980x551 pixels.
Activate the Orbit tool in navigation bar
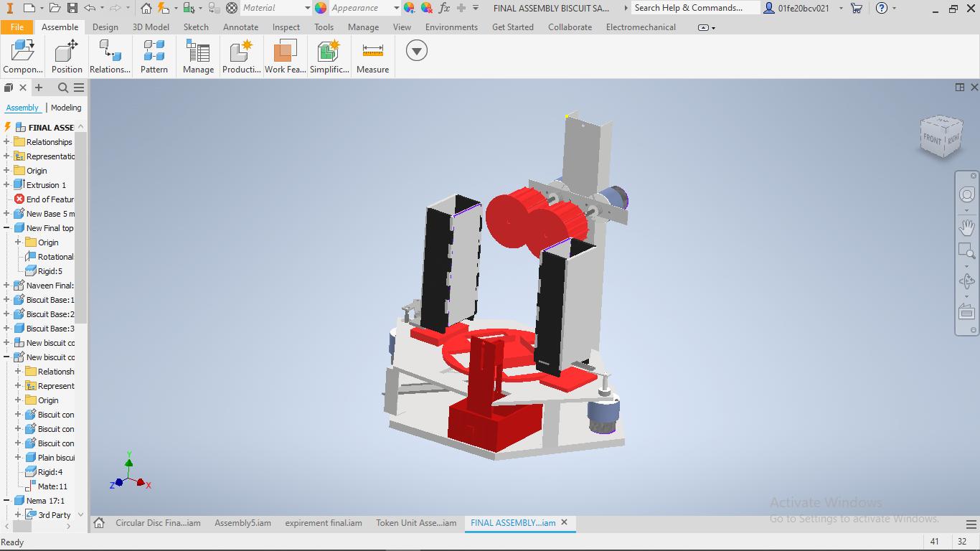point(967,281)
